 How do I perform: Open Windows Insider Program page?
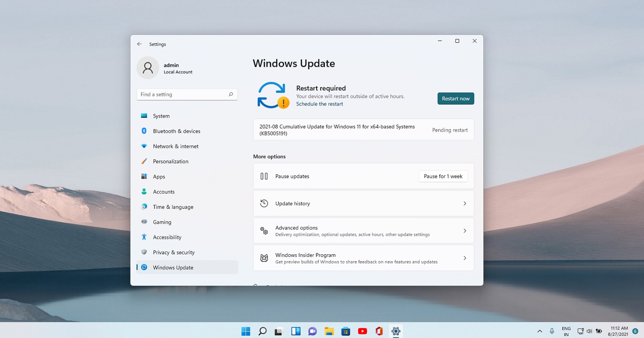(x=363, y=258)
